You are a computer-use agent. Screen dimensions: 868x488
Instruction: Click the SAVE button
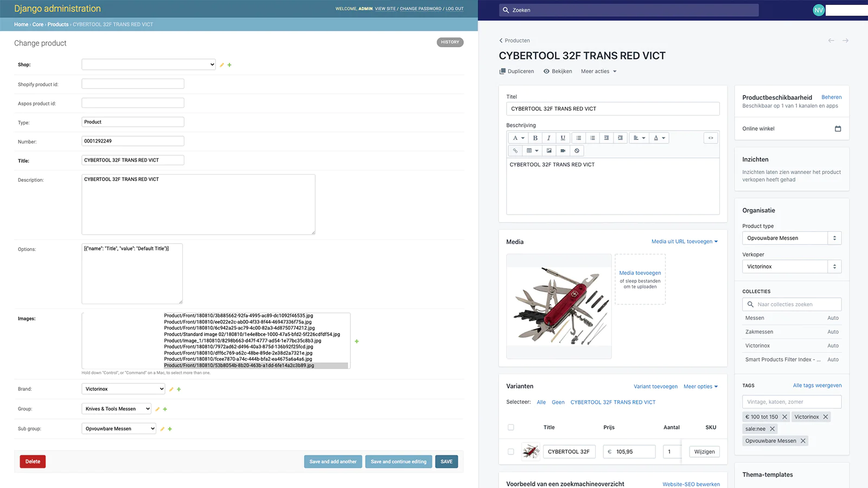[x=446, y=461]
